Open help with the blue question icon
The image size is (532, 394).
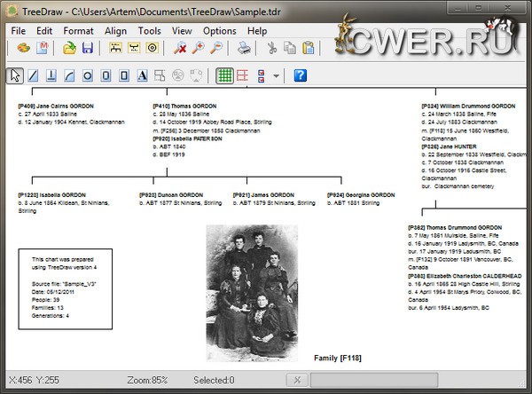coord(300,75)
